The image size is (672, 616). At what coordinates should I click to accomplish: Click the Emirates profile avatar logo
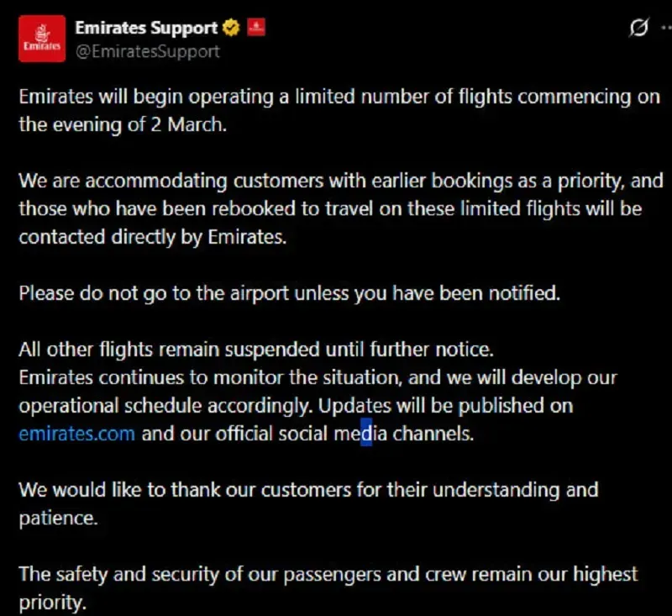tap(42, 39)
